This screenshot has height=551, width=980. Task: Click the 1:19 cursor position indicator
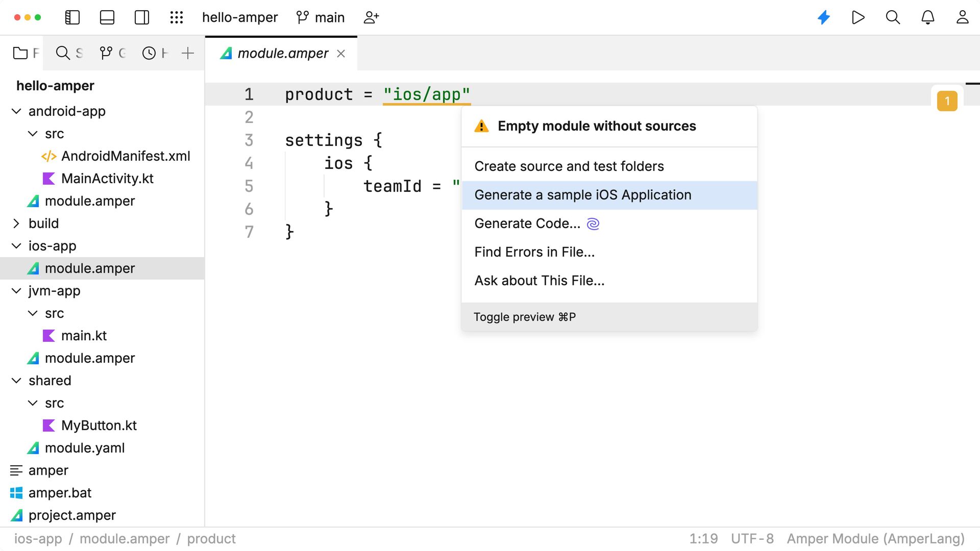coord(703,539)
